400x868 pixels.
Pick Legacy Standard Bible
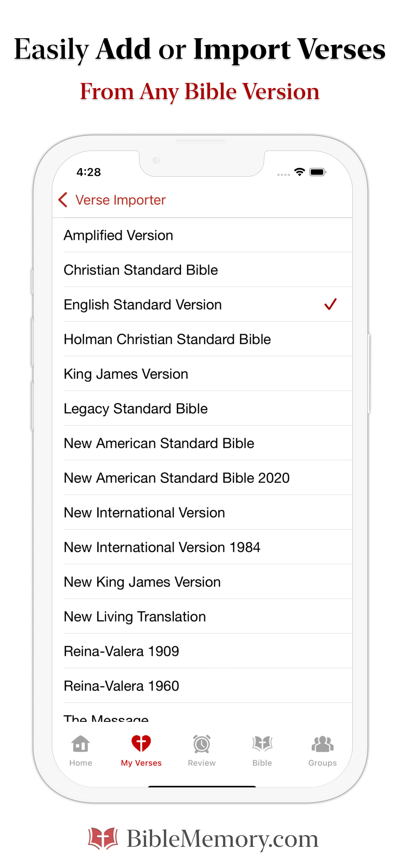click(135, 408)
